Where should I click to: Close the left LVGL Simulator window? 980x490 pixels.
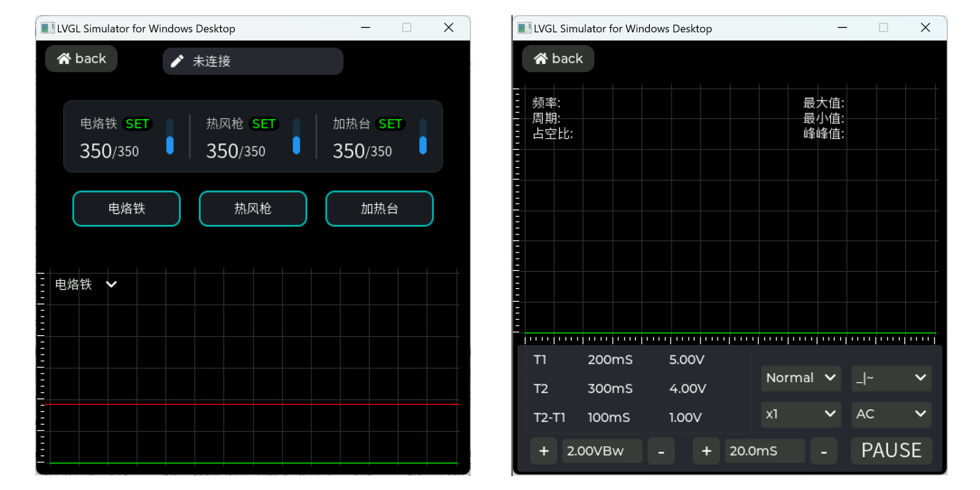point(449,28)
